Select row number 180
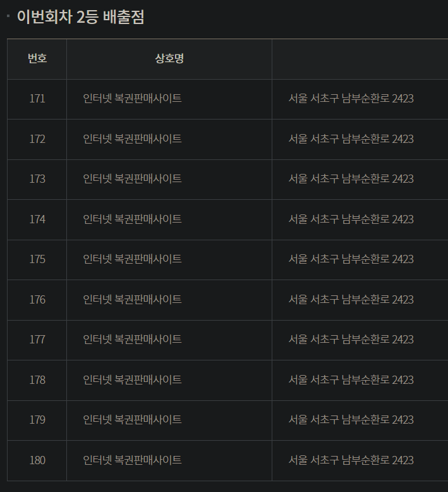 coord(37,460)
